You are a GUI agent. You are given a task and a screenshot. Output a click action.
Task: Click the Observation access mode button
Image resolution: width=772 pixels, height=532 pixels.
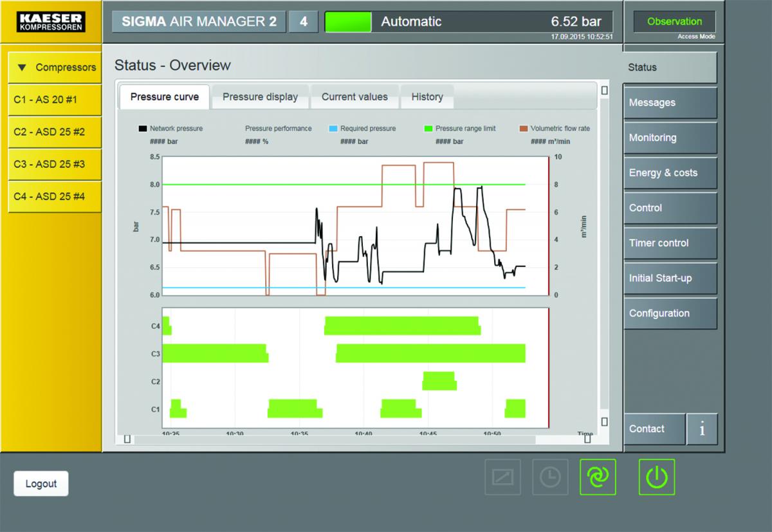[x=675, y=21]
